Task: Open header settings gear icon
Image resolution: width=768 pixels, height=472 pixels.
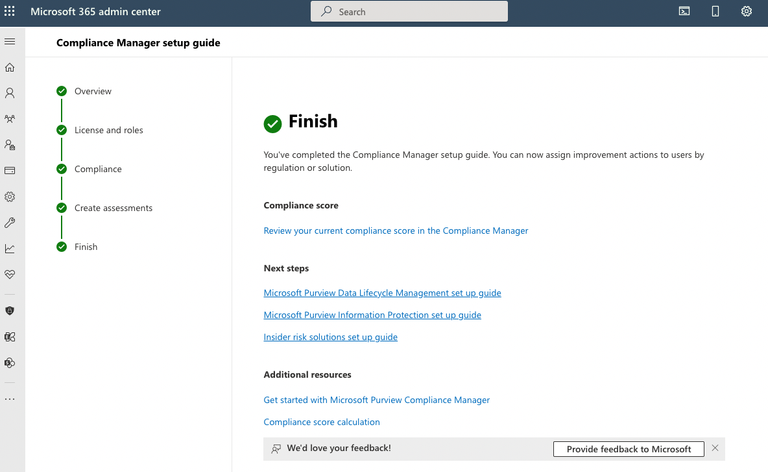Action: point(746,11)
